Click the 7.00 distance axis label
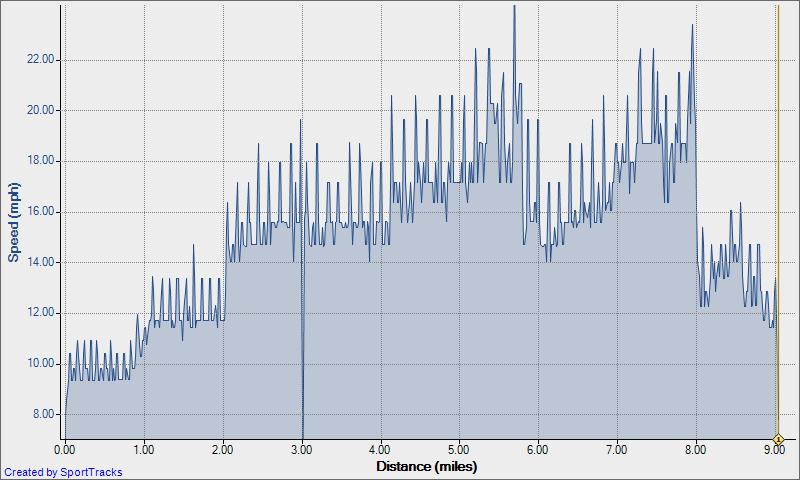This screenshot has width=800, height=480. tap(617, 450)
